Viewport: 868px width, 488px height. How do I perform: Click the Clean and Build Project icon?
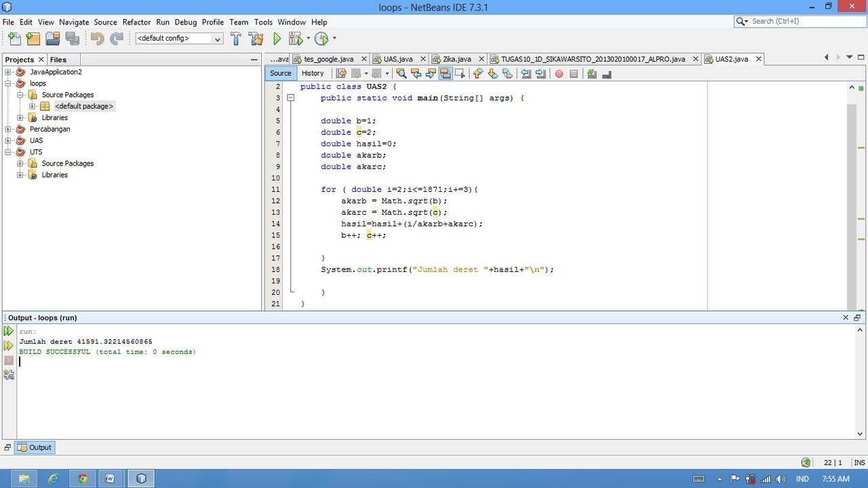(256, 39)
